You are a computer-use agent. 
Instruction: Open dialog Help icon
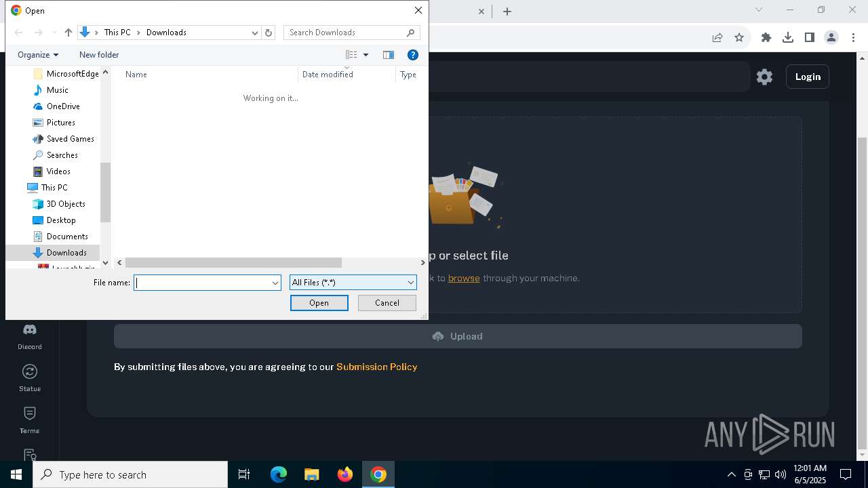pyautogui.click(x=413, y=55)
